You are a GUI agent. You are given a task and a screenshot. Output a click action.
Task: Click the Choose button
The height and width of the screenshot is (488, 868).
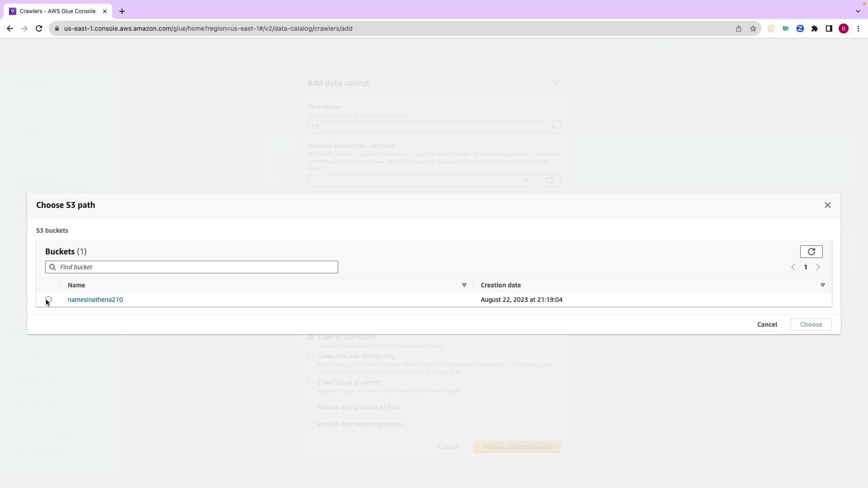[x=811, y=324]
